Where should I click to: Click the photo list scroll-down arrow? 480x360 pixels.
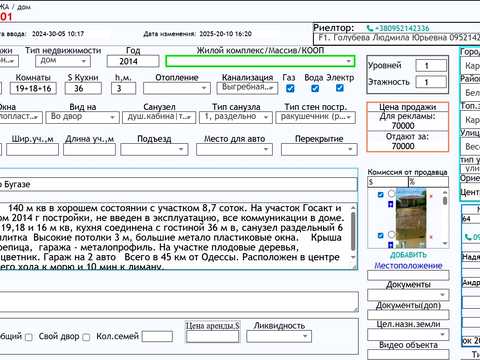(445, 244)
